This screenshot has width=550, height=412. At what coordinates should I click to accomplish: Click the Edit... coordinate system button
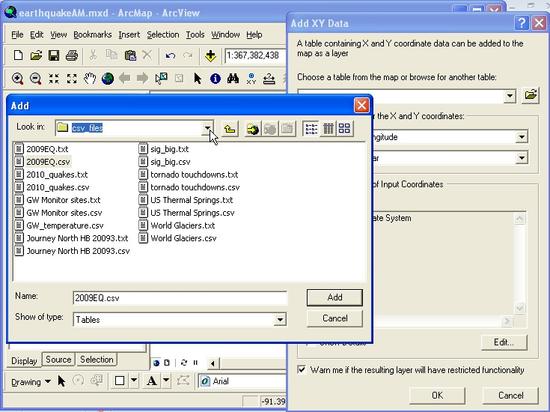504,342
